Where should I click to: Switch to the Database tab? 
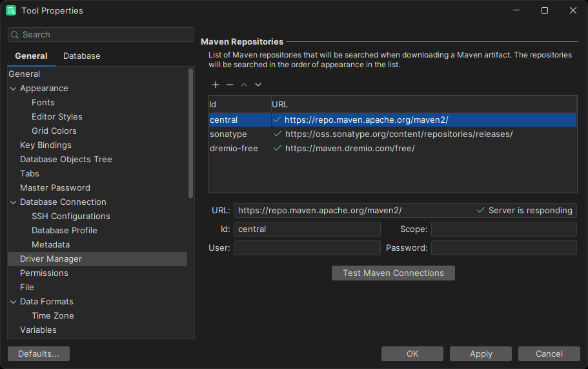click(x=82, y=56)
